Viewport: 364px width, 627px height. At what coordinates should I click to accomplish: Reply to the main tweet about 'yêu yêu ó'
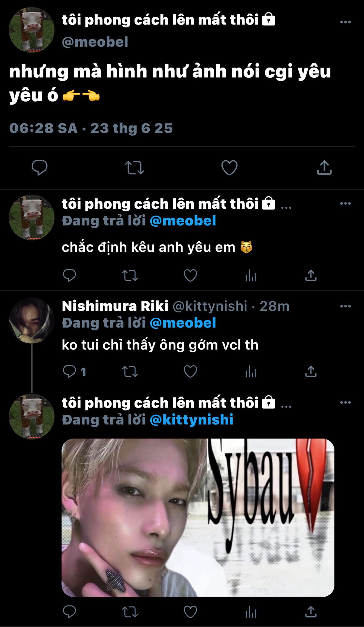[39, 168]
